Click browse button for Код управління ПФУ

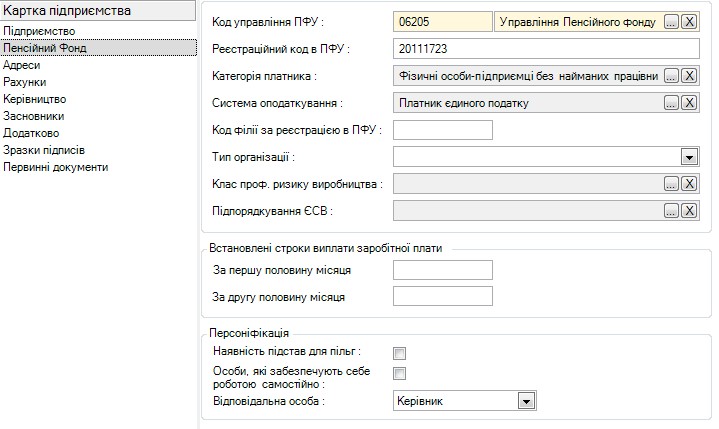coord(672,22)
